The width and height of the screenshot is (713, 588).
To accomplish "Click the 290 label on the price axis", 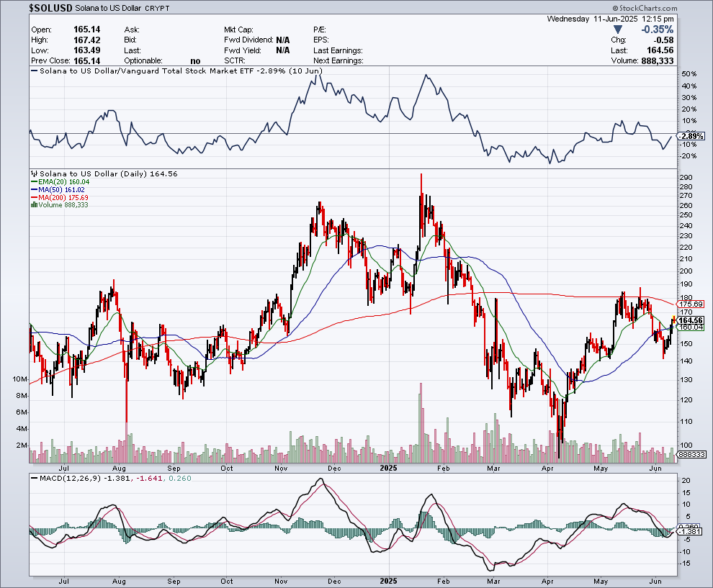I will [x=686, y=177].
